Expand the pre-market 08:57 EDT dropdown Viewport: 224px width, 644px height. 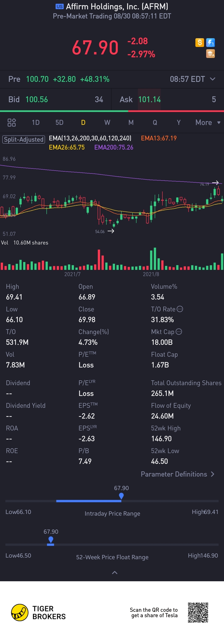[213, 79]
